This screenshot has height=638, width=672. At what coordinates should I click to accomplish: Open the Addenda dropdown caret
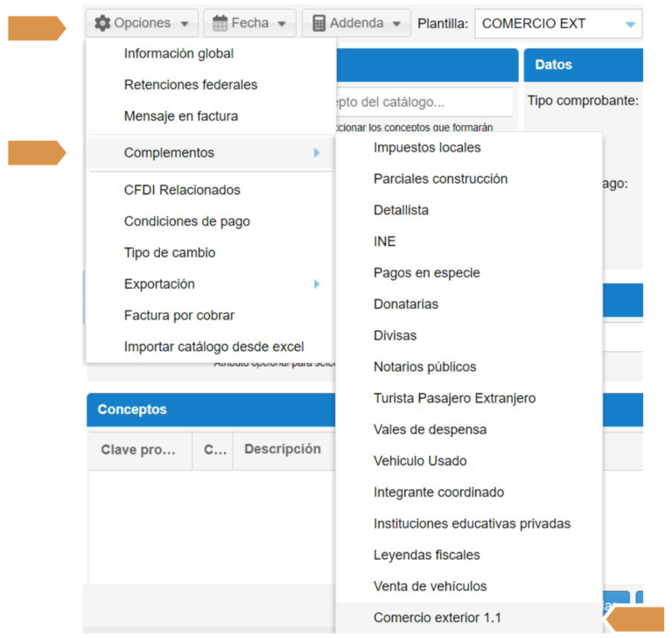click(396, 25)
